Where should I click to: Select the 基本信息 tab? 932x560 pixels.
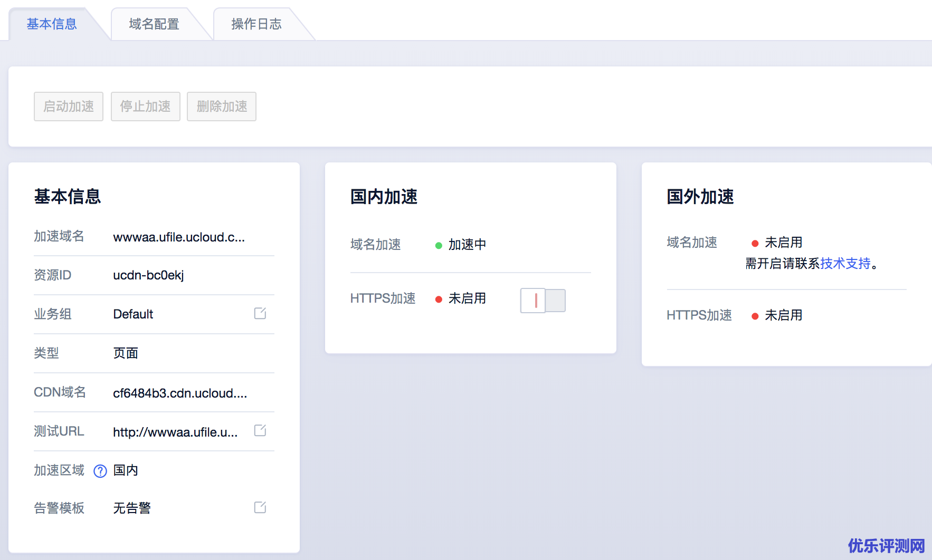coord(52,24)
